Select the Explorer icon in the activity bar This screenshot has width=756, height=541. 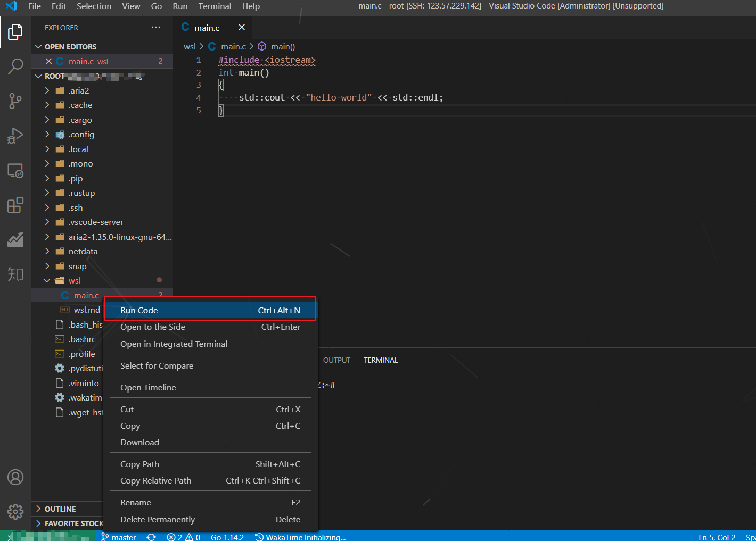[x=15, y=32]
